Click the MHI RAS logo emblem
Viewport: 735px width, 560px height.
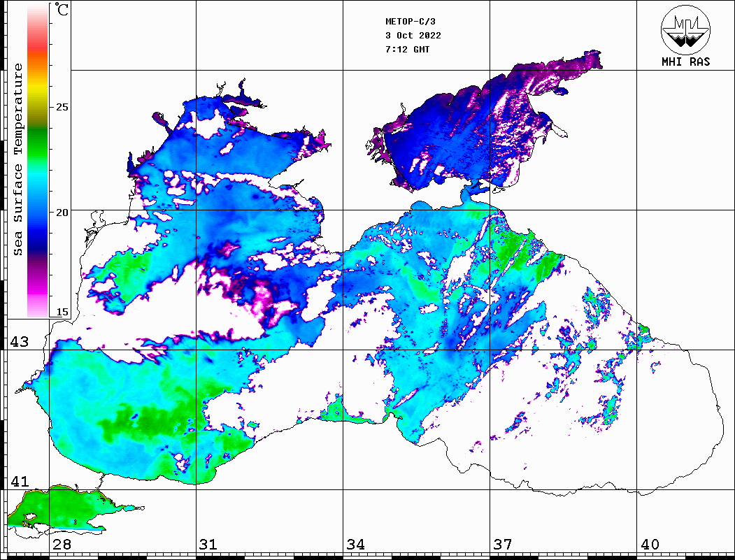(686, 29)
